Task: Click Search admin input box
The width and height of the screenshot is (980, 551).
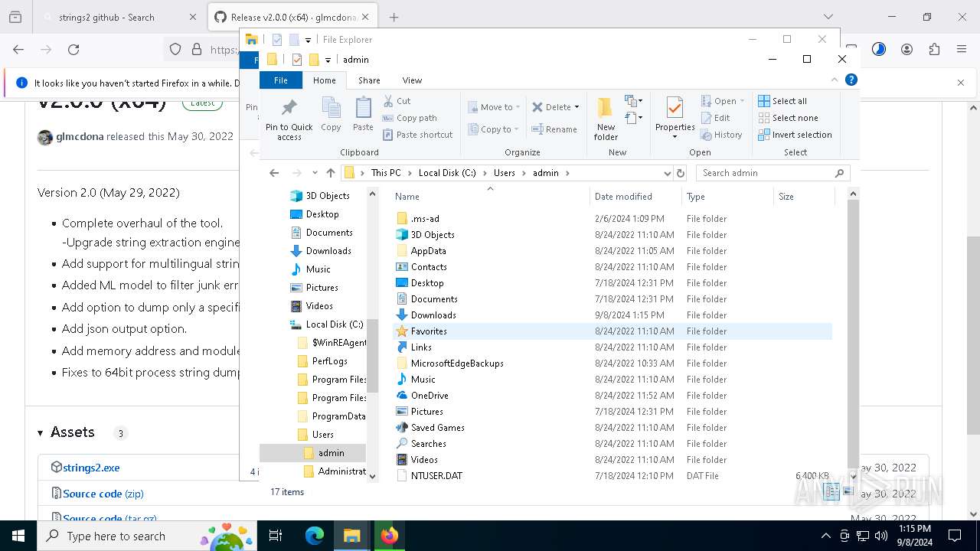Action: point(773,173)
